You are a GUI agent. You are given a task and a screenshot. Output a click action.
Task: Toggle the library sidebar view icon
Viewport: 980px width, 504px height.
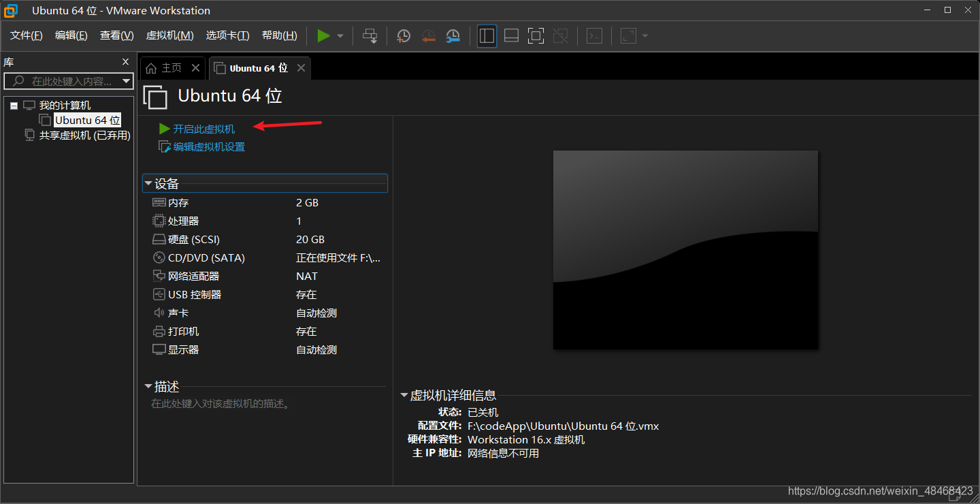pyautogui.click(x=487, y=35)
